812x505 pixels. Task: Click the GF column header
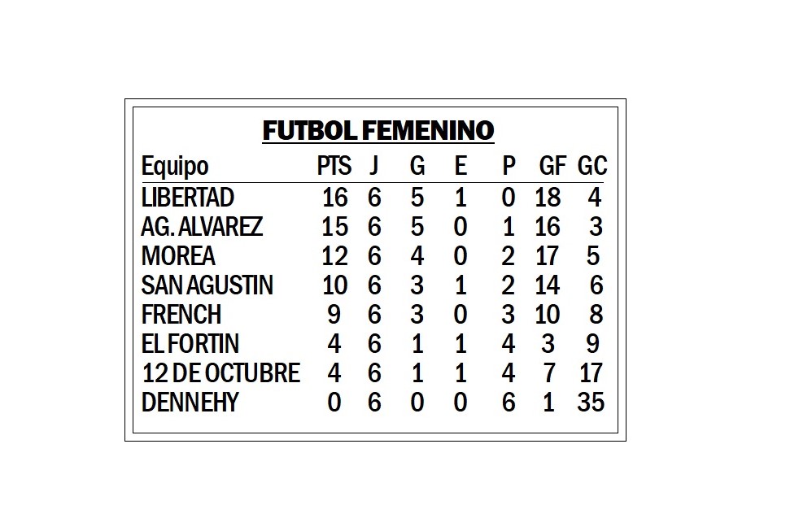point(552,166)
